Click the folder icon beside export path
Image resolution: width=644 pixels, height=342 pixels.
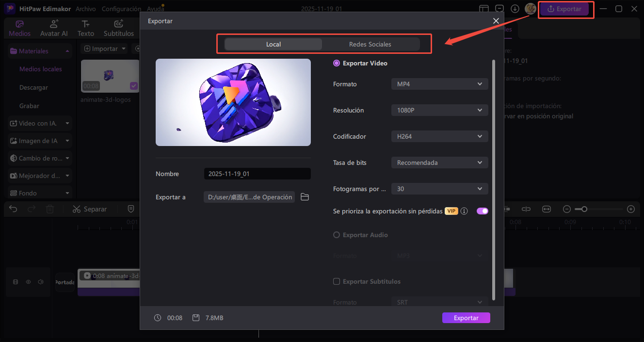click(x=305, y=197)
